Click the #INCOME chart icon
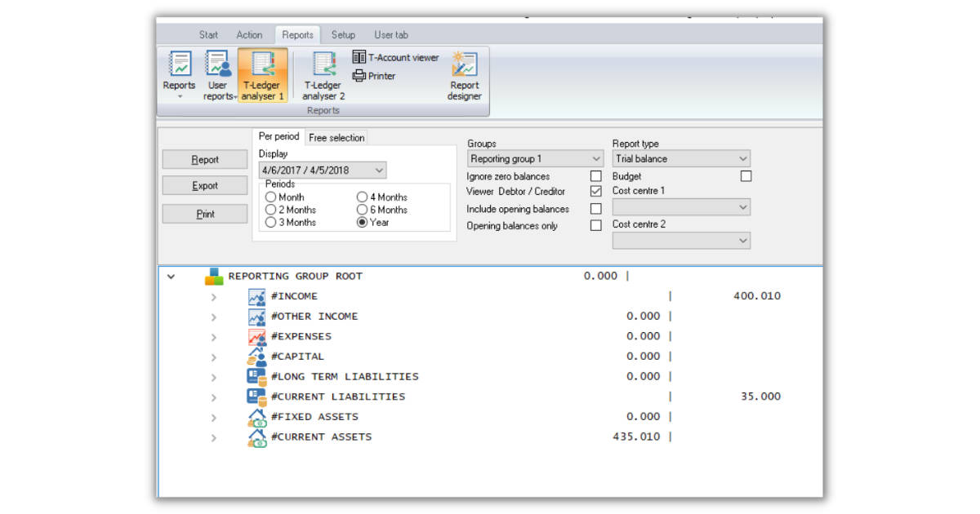Viewport: 980px width, 514px height. point(256,295)
